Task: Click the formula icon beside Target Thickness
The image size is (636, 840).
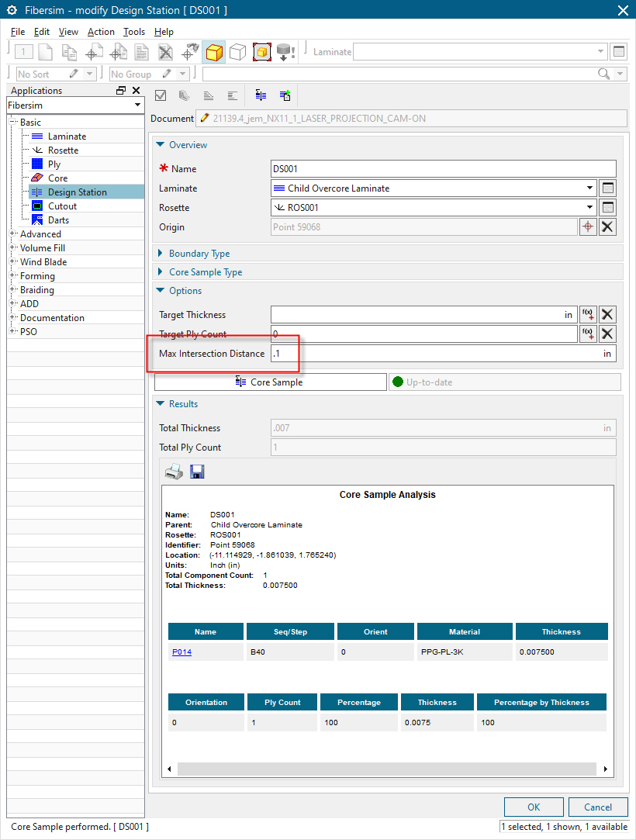Action: [x=589, y=314]
